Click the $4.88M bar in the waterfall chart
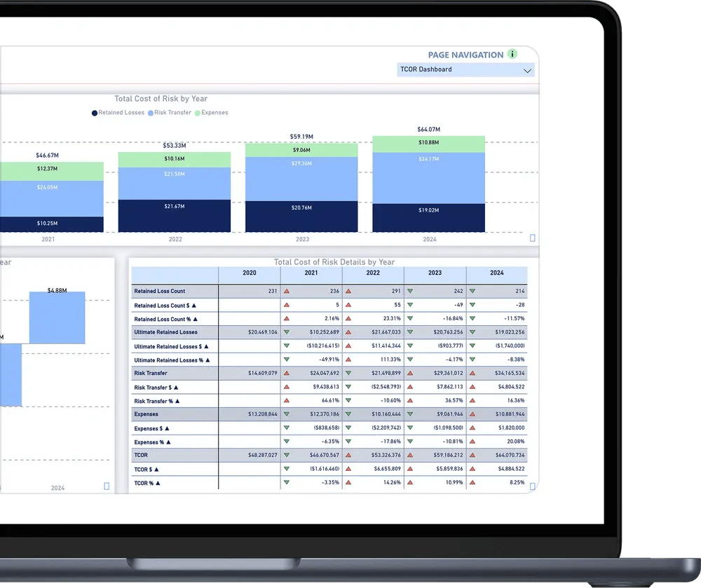This screenshot has height=588, width=701. point(57,317)
